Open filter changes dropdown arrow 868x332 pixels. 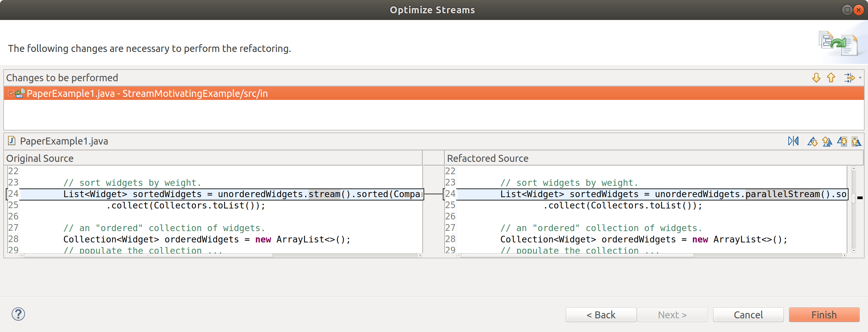860,78
